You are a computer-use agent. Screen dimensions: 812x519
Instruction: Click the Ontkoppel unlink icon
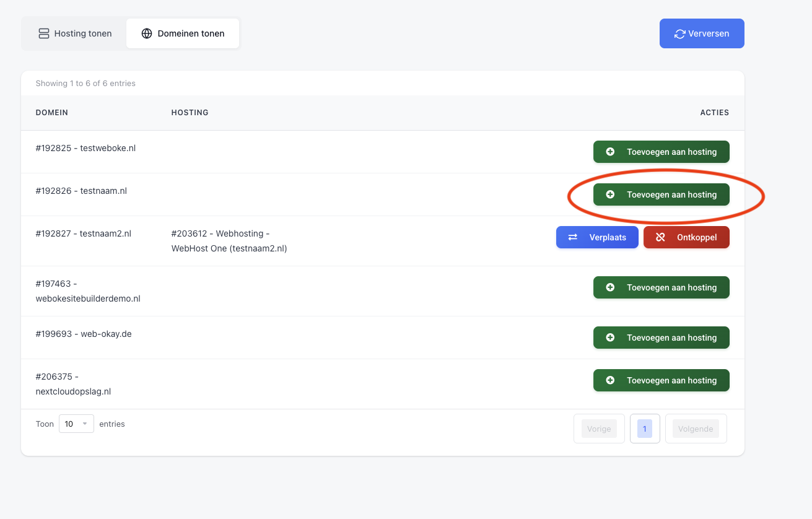(x=660, y=237)
